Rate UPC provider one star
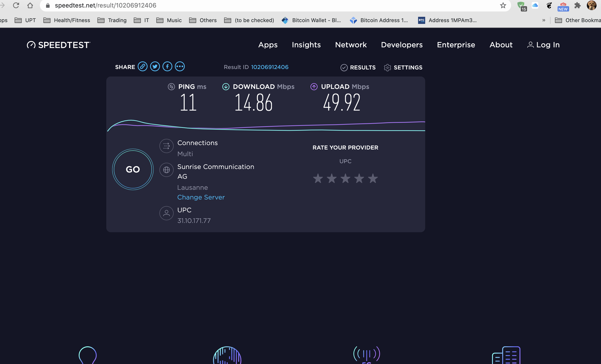The image size is (601, 364). (318, 178)
